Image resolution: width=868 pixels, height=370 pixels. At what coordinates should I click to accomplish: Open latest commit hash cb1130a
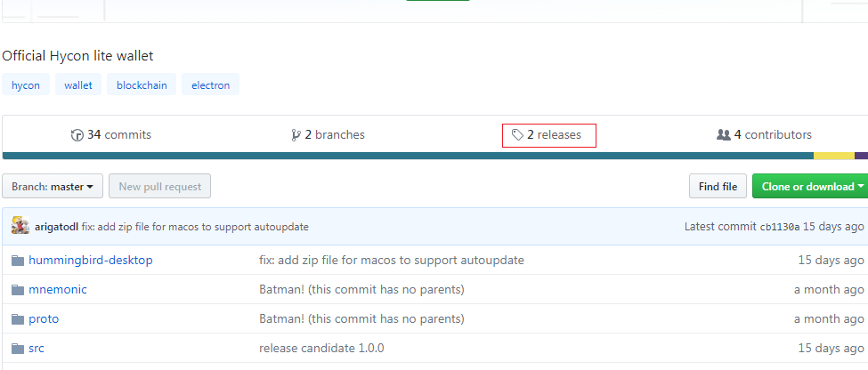tap(780, 227)
